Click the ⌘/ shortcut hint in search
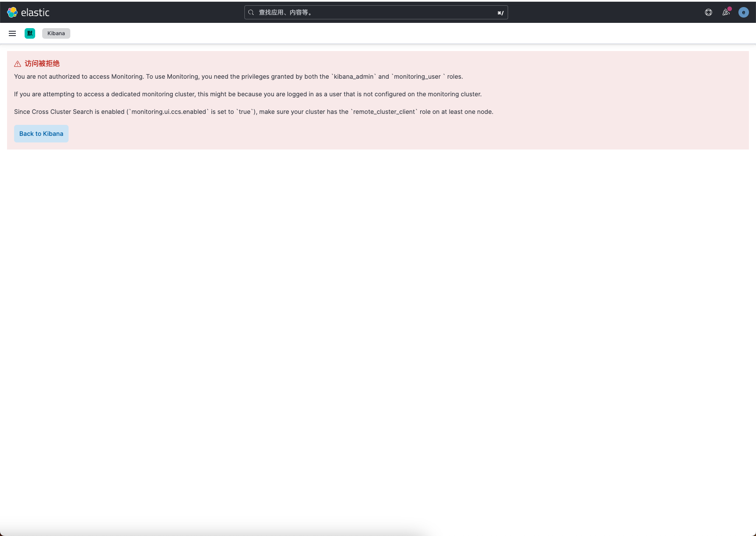The width and height of the screenshot is (756, 536). click(500, 13)
